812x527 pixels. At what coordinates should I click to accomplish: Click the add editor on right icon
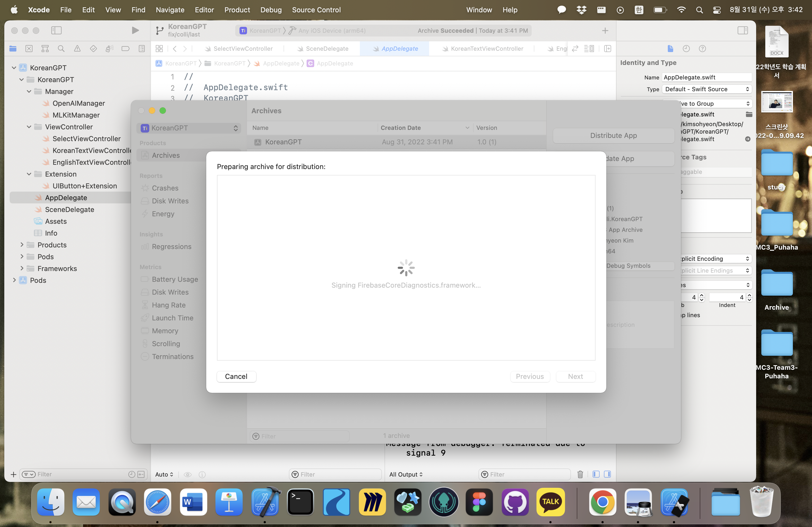[608, 48]
